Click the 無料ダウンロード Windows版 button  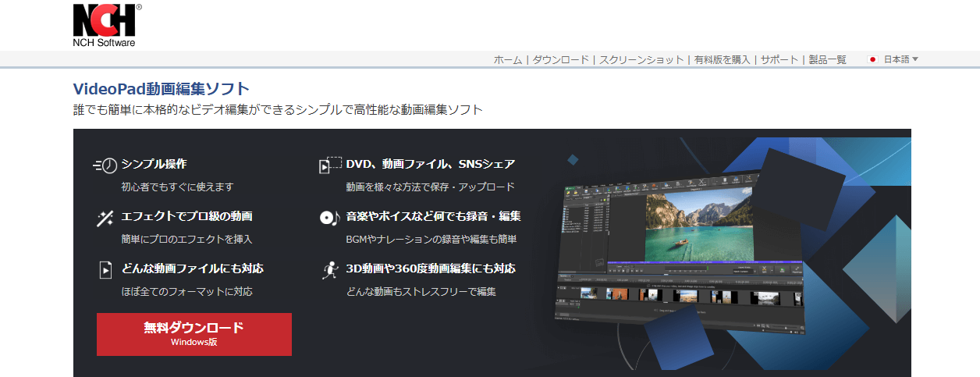pyautogui.click(x=194, y=334)
